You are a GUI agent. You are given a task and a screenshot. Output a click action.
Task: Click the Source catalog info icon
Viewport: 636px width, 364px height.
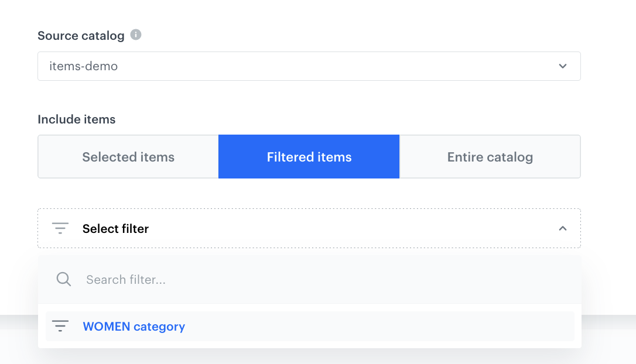136,35
